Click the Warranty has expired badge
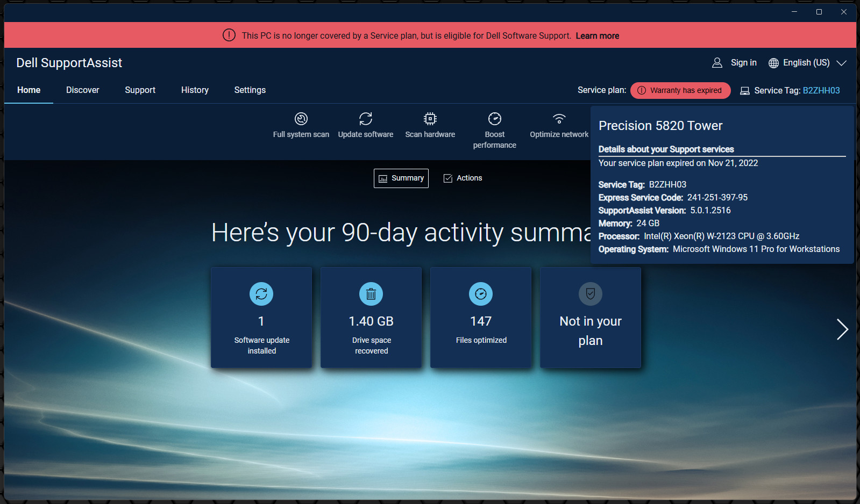Screen dimensions: 860x504 680,90
